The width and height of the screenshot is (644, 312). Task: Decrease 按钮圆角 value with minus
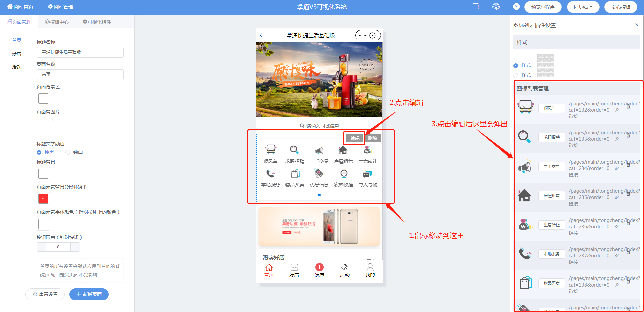pyautogui.click(x=41, y=247)
